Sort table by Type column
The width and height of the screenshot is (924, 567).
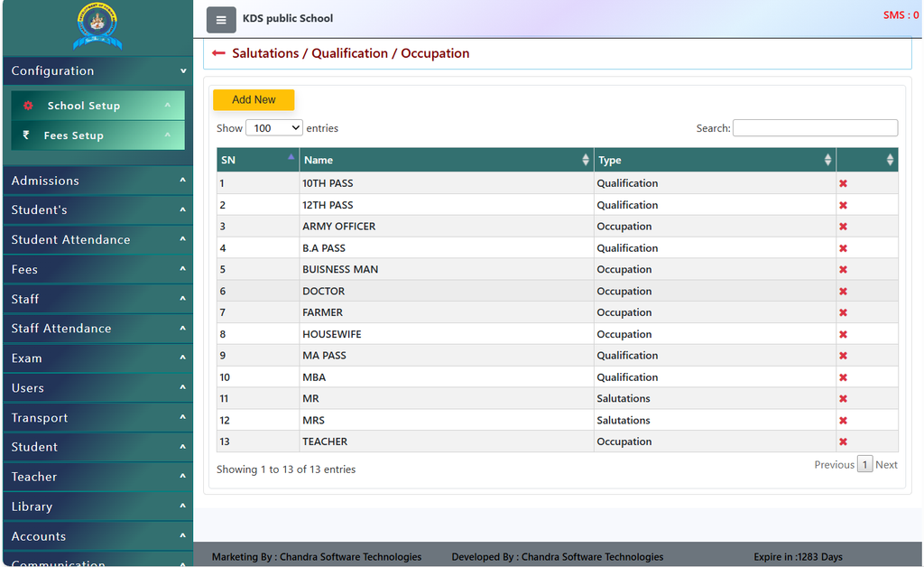tap(715, 160)
